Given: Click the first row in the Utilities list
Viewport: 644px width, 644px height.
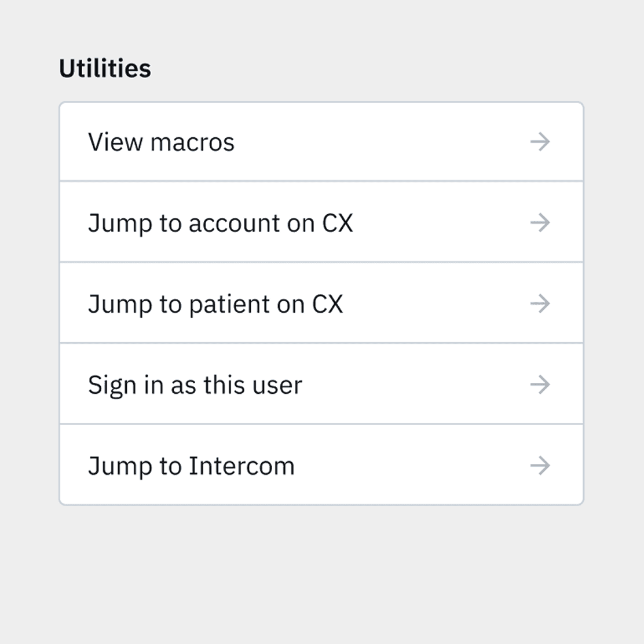Looking at the screenshot, I should (x=321, y=142).
